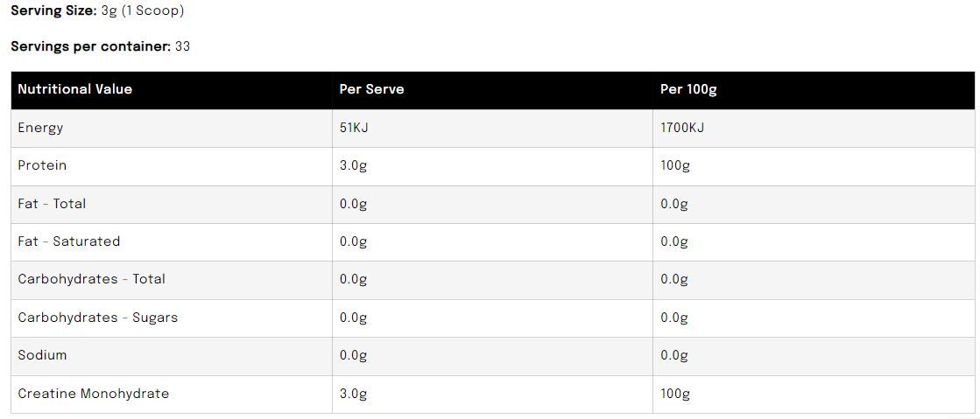Click the Protein 3.0g per serve value
The width and height of the screenshot is (980, 419).
point(353,166)
